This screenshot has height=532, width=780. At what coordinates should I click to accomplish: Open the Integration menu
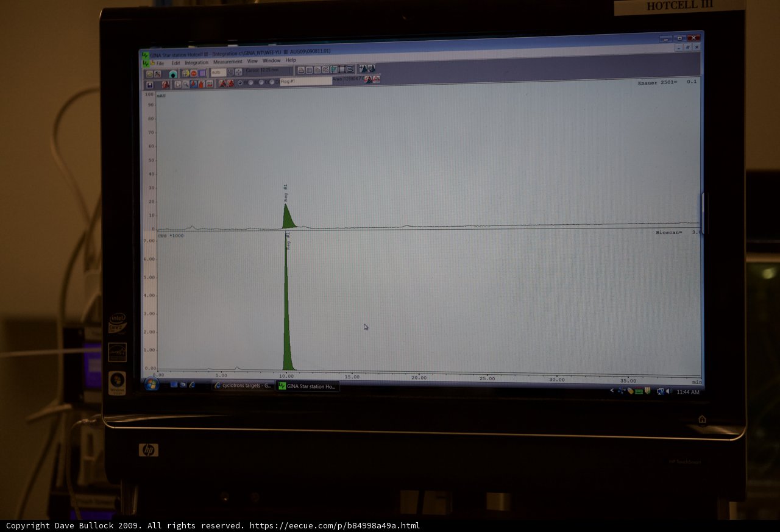coord(196,62)
